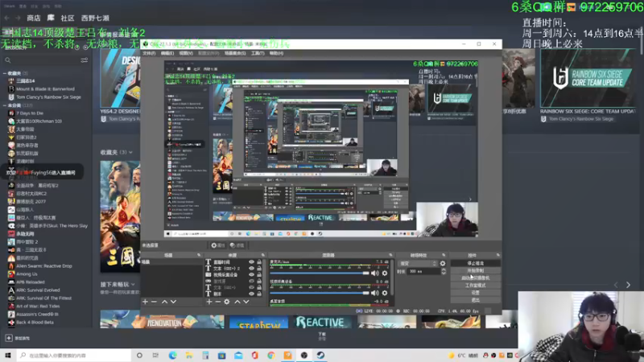Open source properties gear in Sources panel
Image resolution: width=644 pixels, height=362 pixels.
tap(227, 302)
